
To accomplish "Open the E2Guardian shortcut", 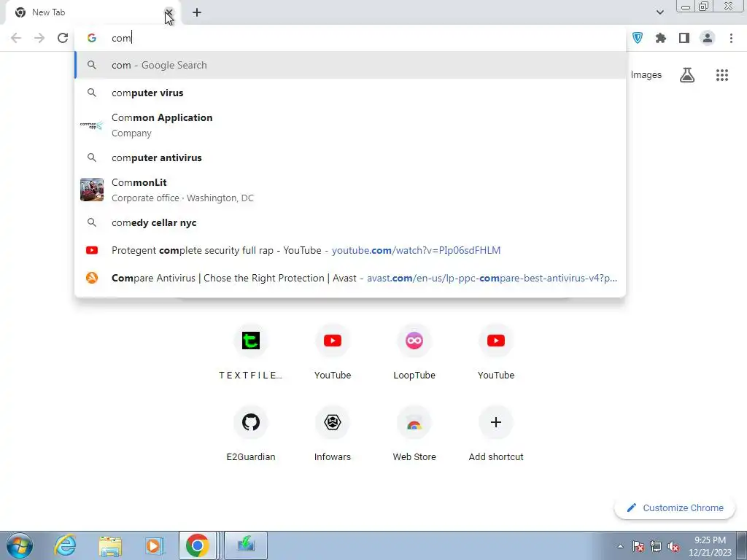I will pyautogui.click(x=251, y=435).
